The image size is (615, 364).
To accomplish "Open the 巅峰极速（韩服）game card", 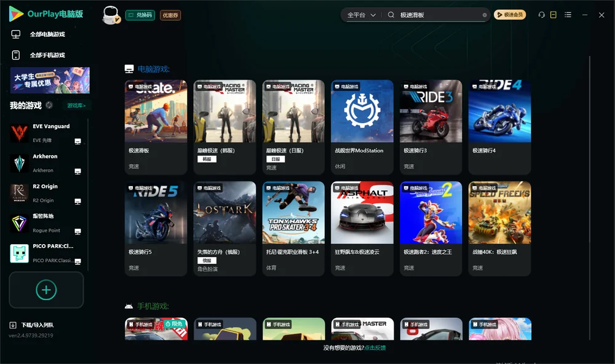I will click(224, 127).
